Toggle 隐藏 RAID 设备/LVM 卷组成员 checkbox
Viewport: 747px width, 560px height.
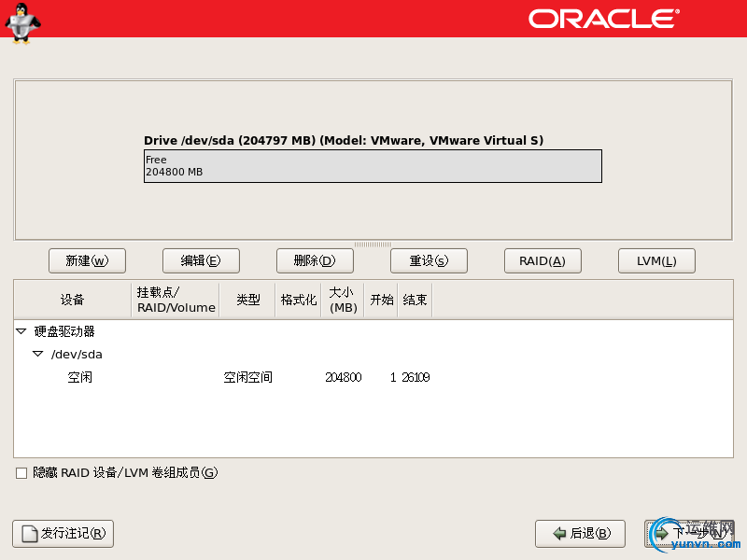21,473
